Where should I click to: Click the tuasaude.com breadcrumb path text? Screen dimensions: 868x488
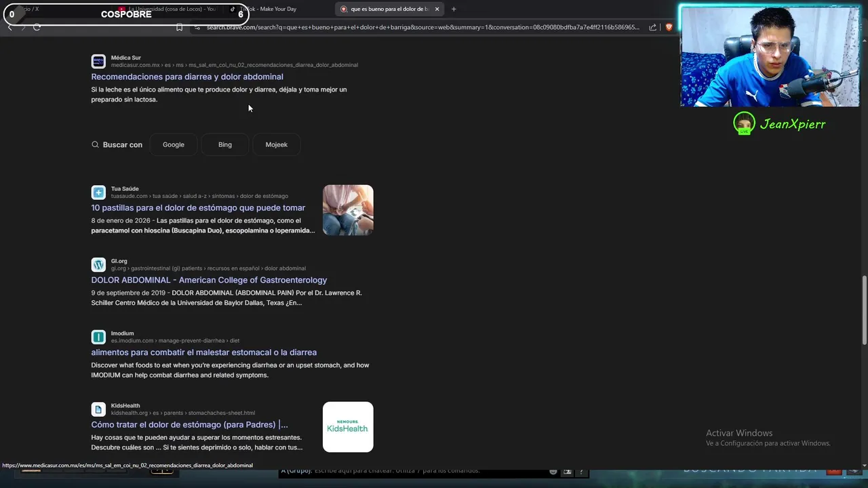(x=199, y=196)
